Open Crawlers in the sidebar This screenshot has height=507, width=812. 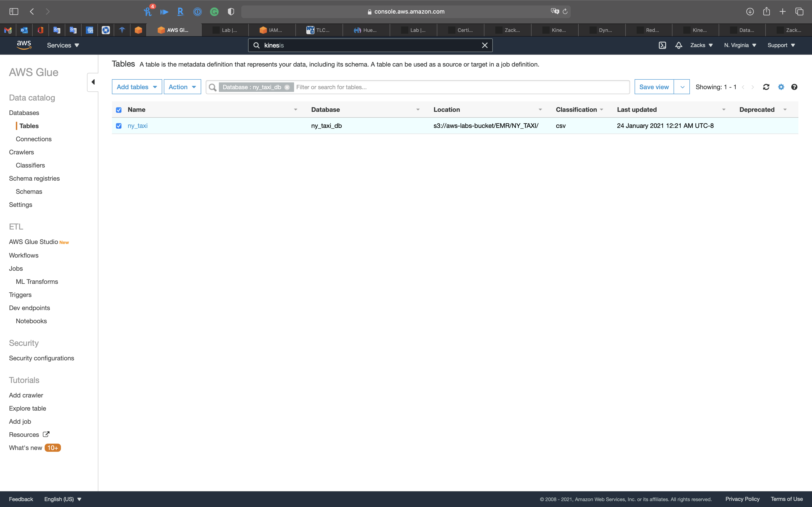coord(22,152)
